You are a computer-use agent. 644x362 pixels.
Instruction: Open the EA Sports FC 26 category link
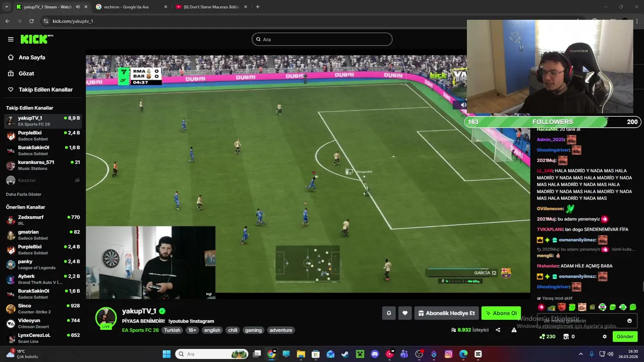tap(140, 330)
